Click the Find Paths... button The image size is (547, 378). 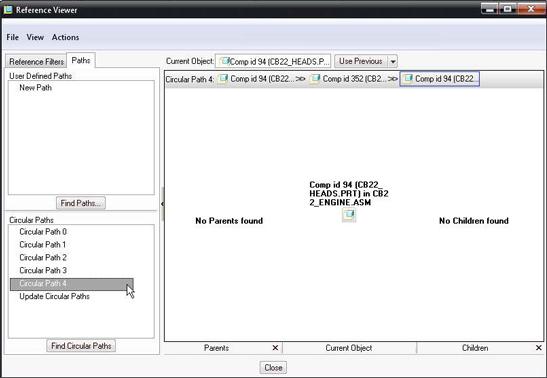pyautogui.click(x=81, y=203)
